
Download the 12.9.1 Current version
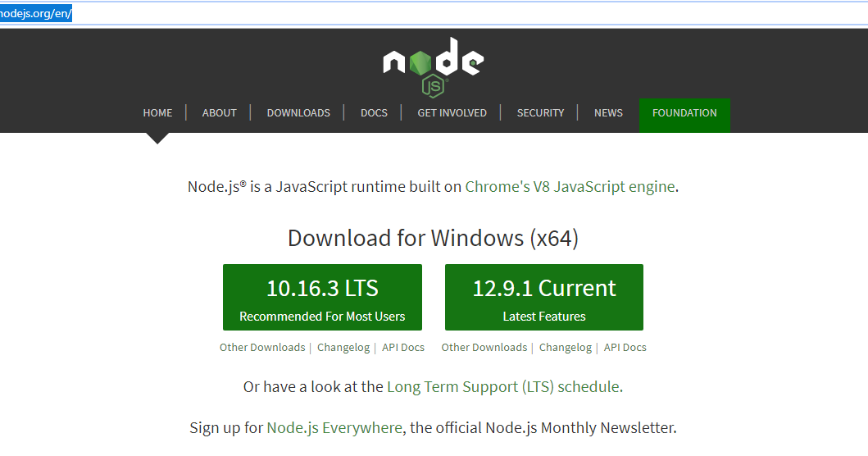(x=544, y=298)
